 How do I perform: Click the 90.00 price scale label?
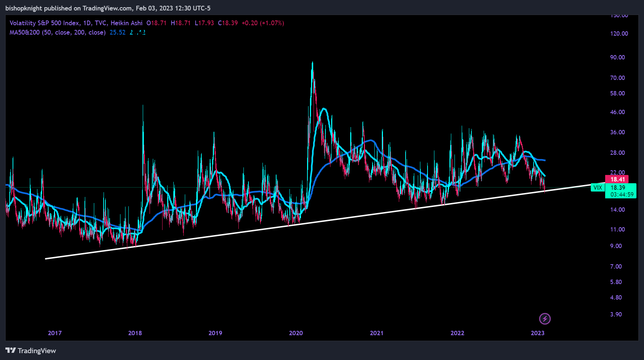[617, 57]
